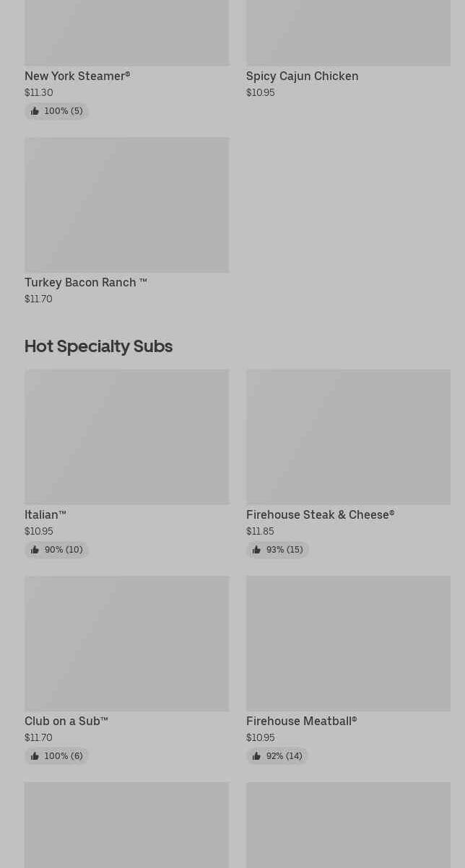Choose Firehouse Steak & Cheese title
465x868 pixels.
(x=320, y=514)
